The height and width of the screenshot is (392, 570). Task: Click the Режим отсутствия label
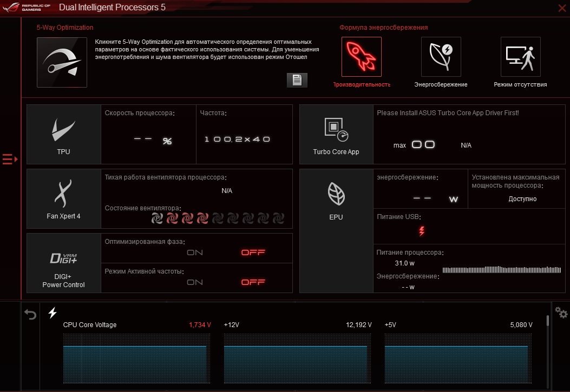tap(520, 84)
